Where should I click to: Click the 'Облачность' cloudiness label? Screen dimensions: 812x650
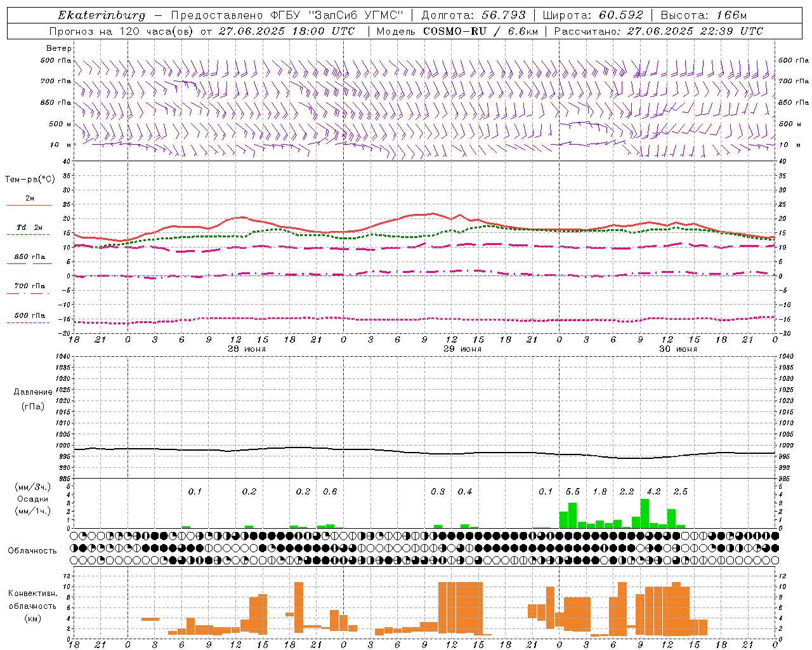(x=32, y=550)
